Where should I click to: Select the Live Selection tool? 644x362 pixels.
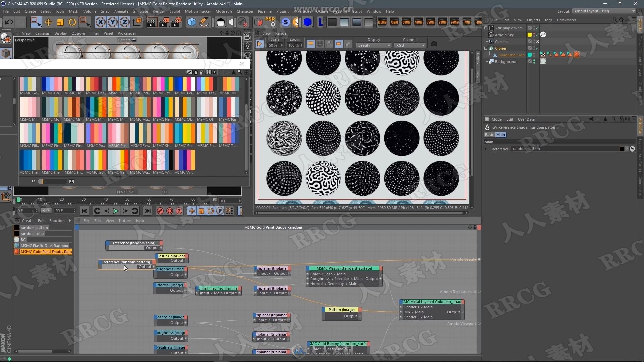(36, 22)
